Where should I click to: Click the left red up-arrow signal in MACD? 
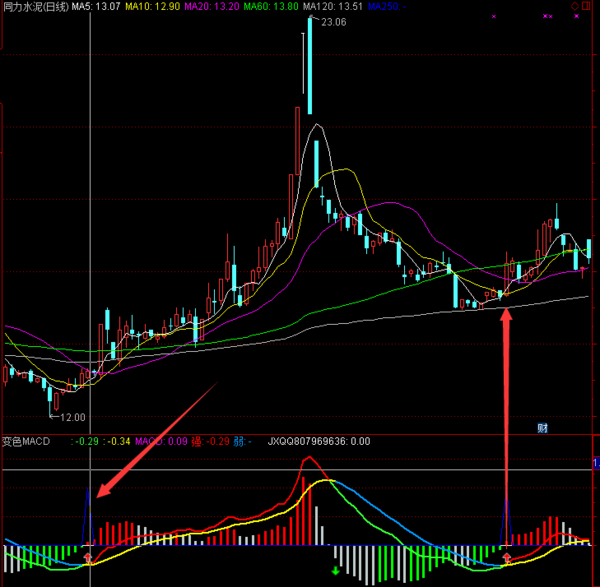(90, 557)
